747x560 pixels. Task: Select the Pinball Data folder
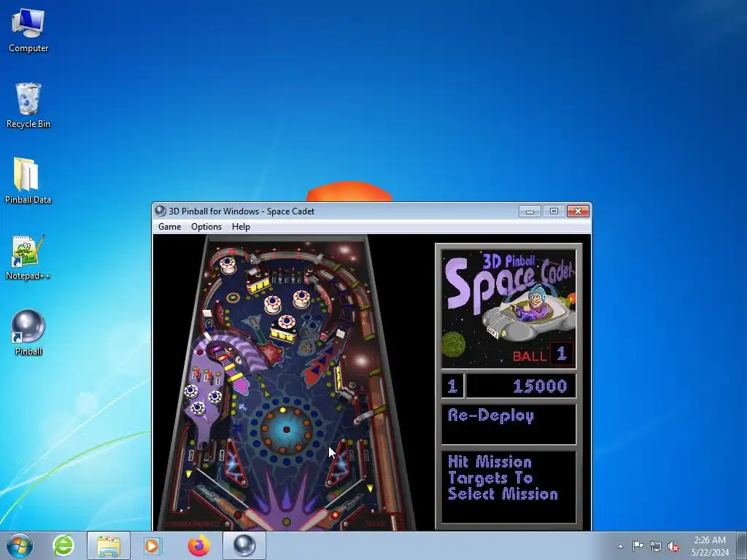point(28,181)
